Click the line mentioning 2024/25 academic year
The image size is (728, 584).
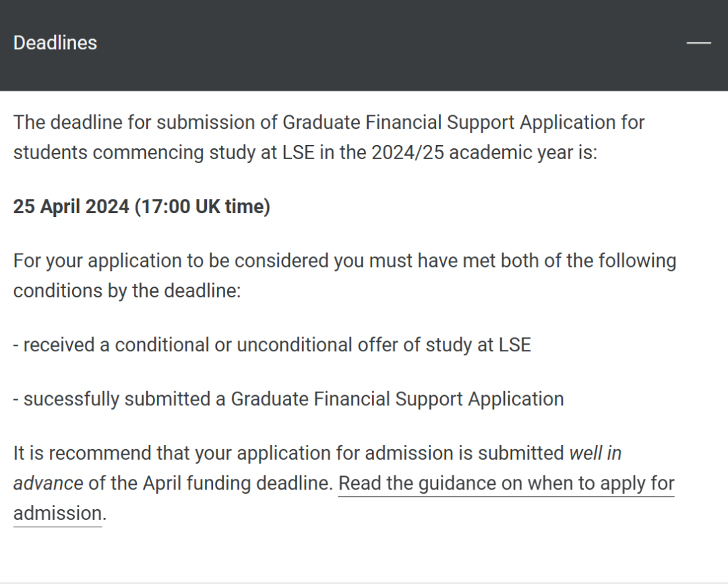305,152
